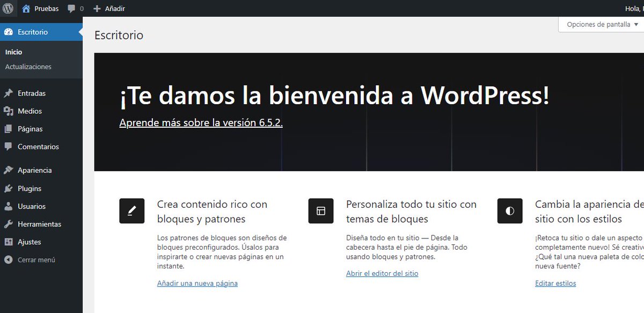
Task: Click the pencil icon beside Crea contenido rico
Action: (x=132, y=211)
